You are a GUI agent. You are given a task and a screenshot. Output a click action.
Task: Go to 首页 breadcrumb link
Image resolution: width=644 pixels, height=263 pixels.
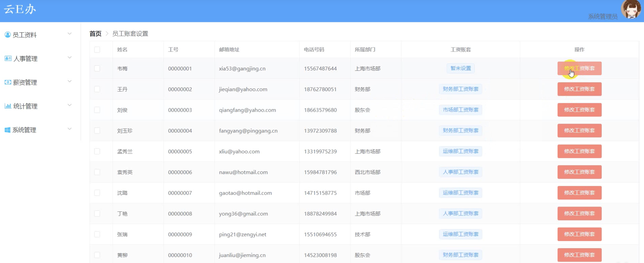tap(95, 34)
